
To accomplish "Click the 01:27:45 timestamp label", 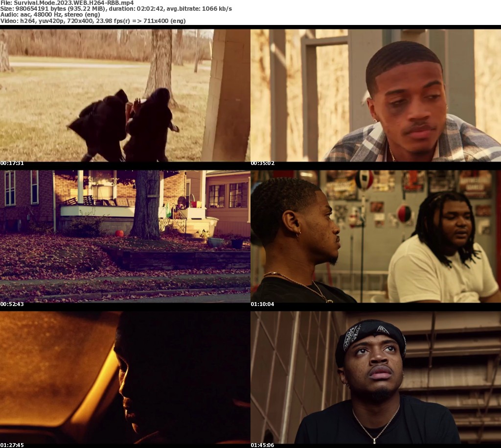I will point(12,445).
